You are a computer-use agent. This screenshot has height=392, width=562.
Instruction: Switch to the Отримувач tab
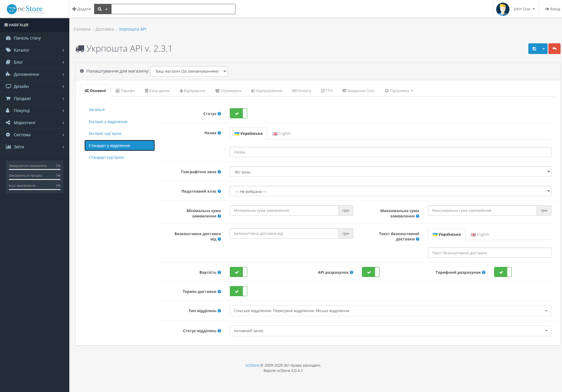pos(228,91)
